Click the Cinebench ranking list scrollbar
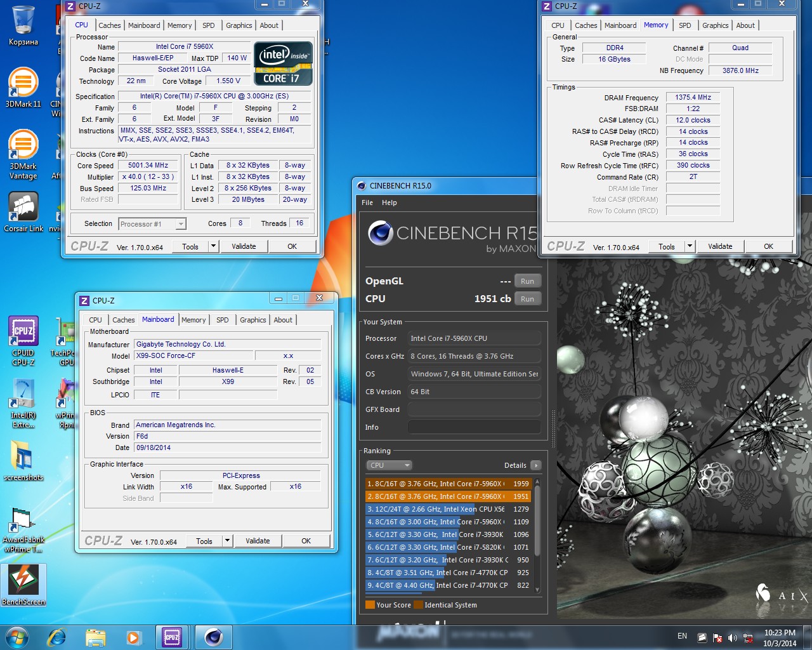 [537, 536]
